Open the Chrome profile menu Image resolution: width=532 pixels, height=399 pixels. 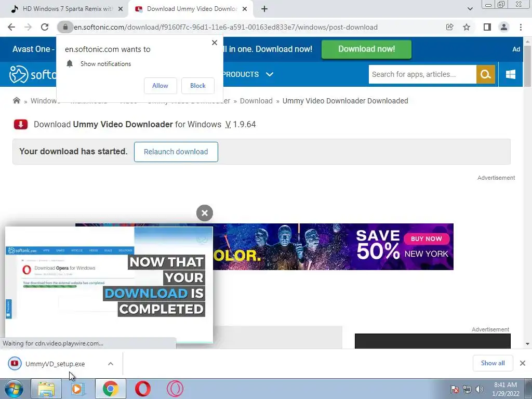[x=504, y=27]
